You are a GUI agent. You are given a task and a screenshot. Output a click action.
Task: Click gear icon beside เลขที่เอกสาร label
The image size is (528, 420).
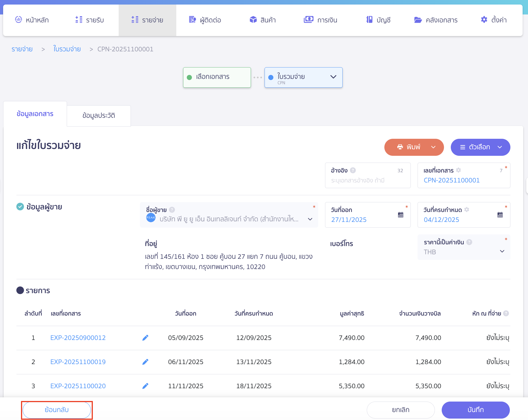(458, 170)
